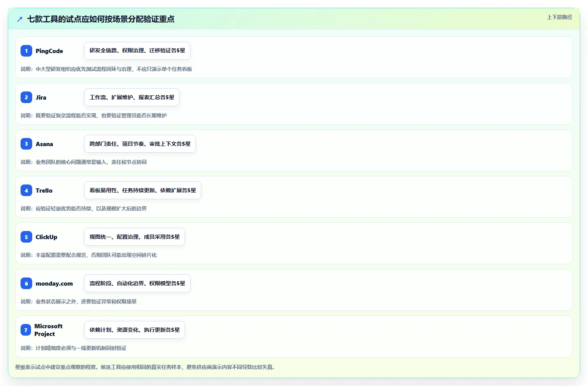This screenshot has height=386, width=588.
Task: Click the number 6 badge for monday.com
Action: [26, 283]
